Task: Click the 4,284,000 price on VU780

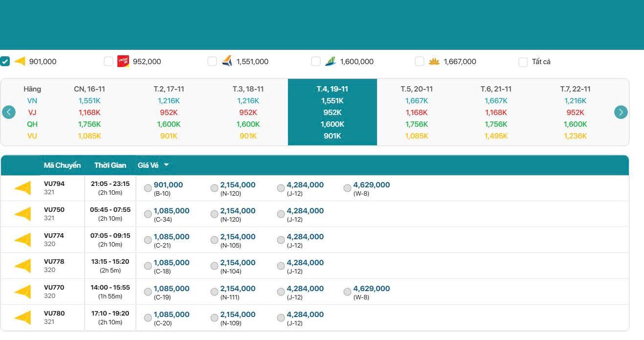Action: 305,315
